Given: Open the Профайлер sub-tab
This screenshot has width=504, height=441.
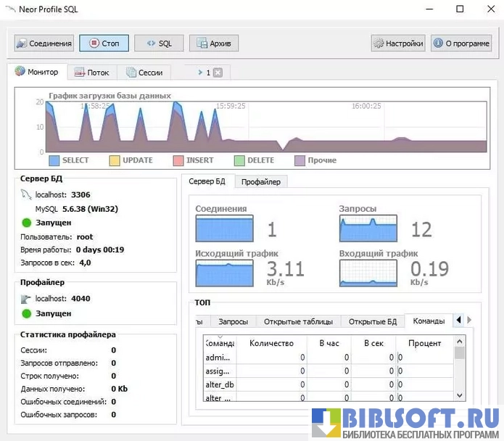Looking at the screenshot, I should click(261, 181).
